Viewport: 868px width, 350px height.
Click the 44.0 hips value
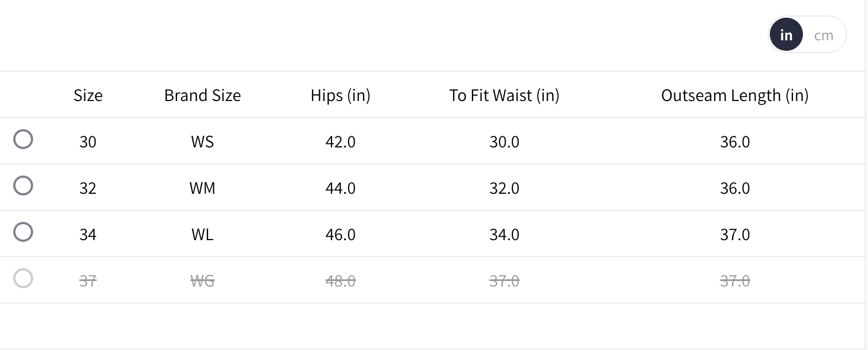tap(340, 188)
